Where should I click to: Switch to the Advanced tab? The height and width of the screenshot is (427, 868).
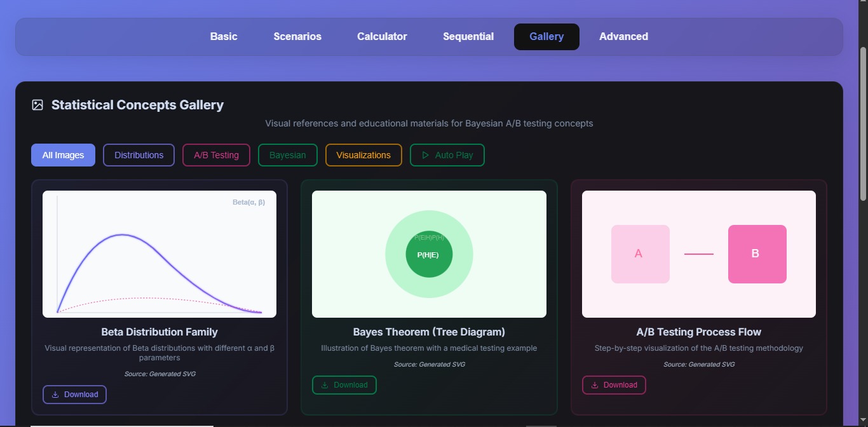pos(623,37)
